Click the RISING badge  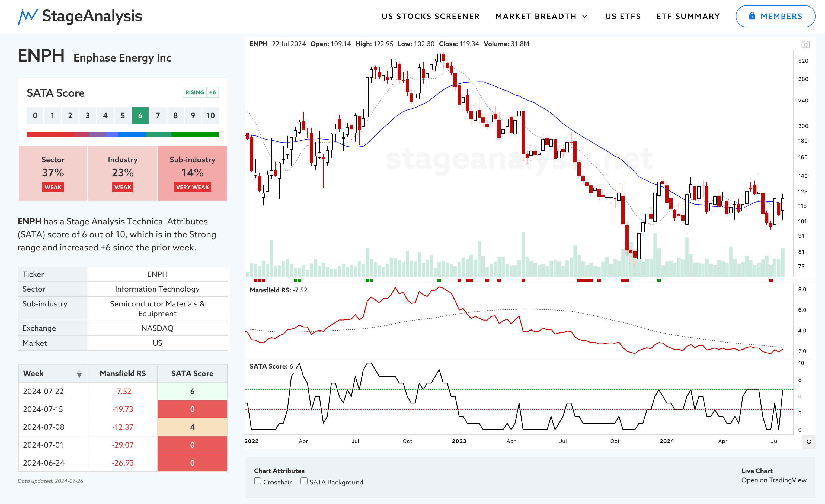pyautogui.click(x=194, y=92)
